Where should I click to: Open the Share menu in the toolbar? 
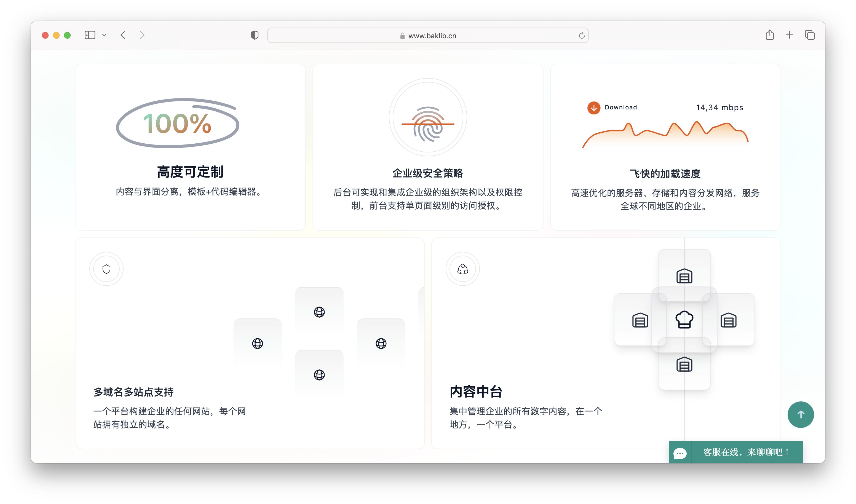pyautogui.click(x=770, y=35)
